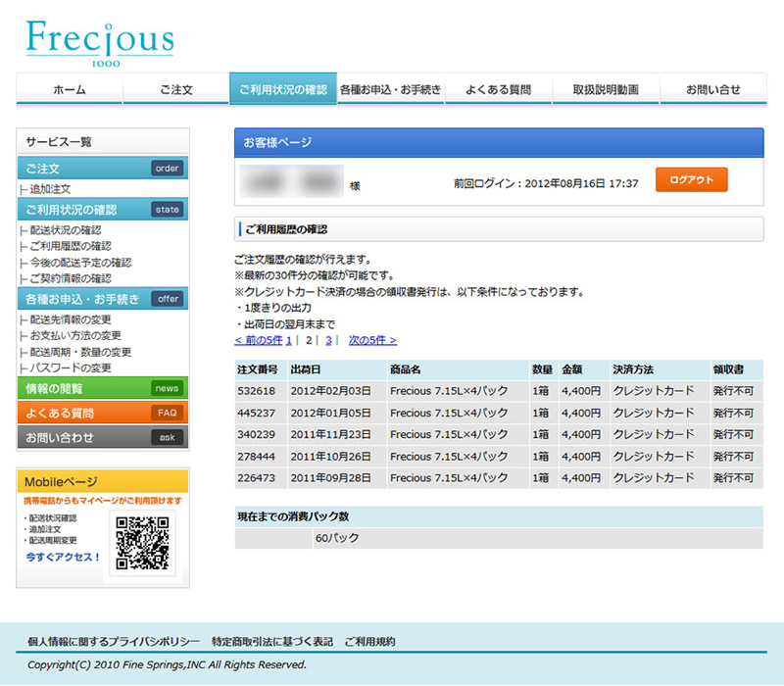Click order number 340239
Screen dimensions: 784x686
[x=256, y=434]
